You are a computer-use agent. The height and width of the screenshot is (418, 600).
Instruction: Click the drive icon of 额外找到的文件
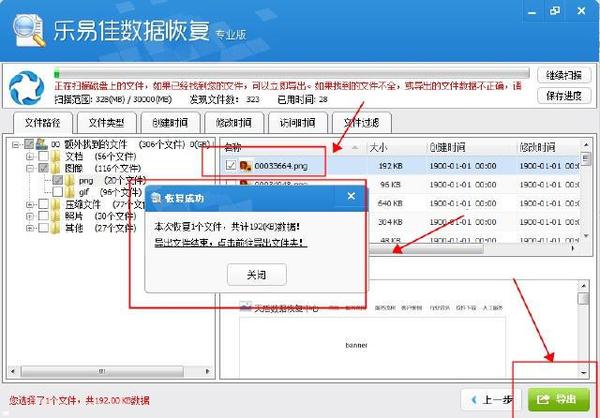tap(41, 144)
